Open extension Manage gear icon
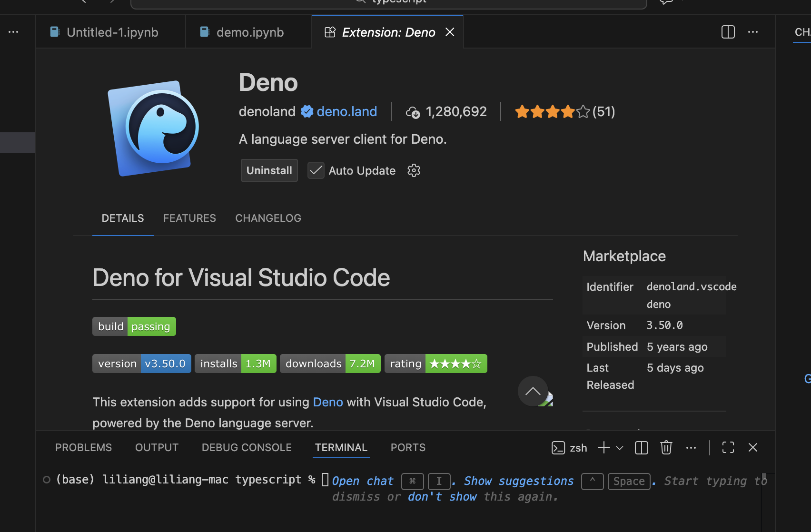The height and width of the screenshot is (532, 811). pos(414,170)
